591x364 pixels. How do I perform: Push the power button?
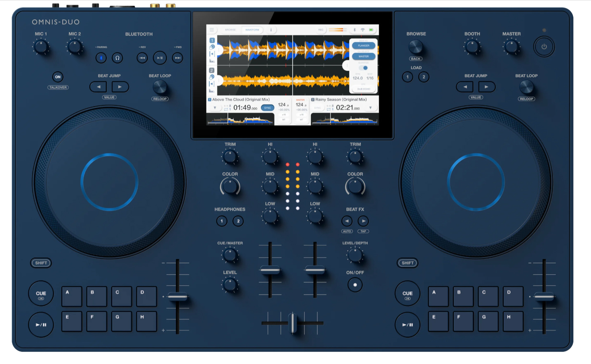pos(544,47)
